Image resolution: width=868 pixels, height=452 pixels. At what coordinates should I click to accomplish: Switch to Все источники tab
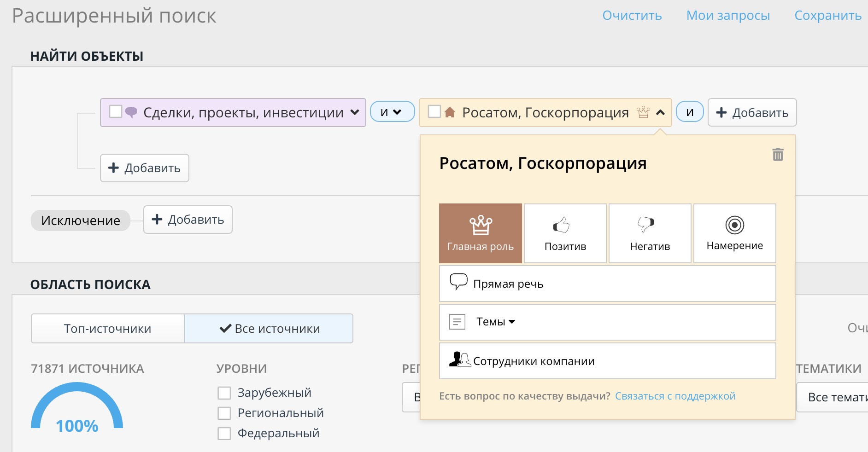pos(269,329)
